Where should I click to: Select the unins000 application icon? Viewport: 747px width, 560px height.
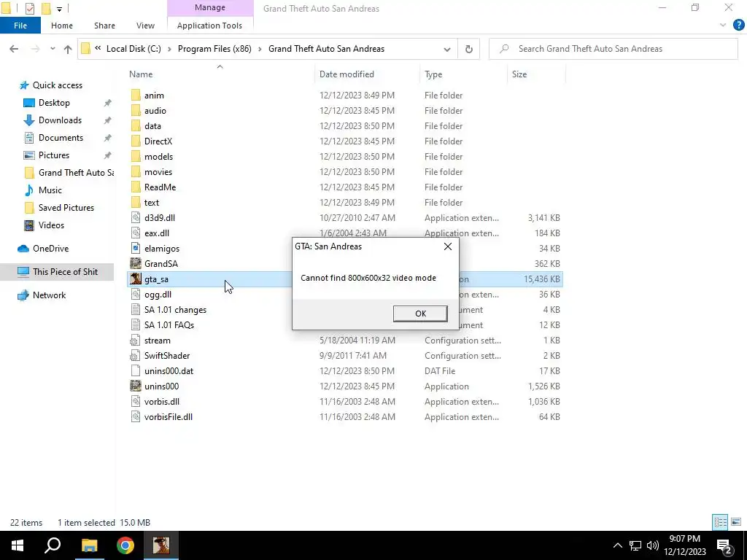tap(136, 386)
